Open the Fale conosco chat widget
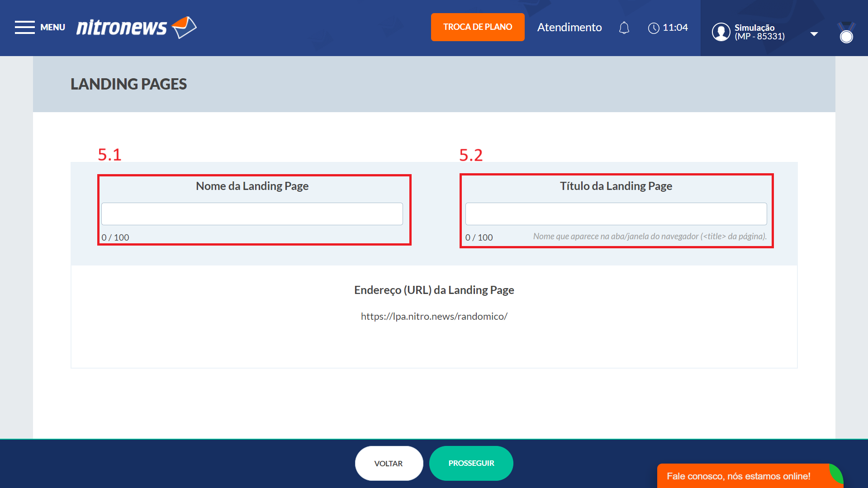This screenshot has height=488, width=868. point(750,476)
